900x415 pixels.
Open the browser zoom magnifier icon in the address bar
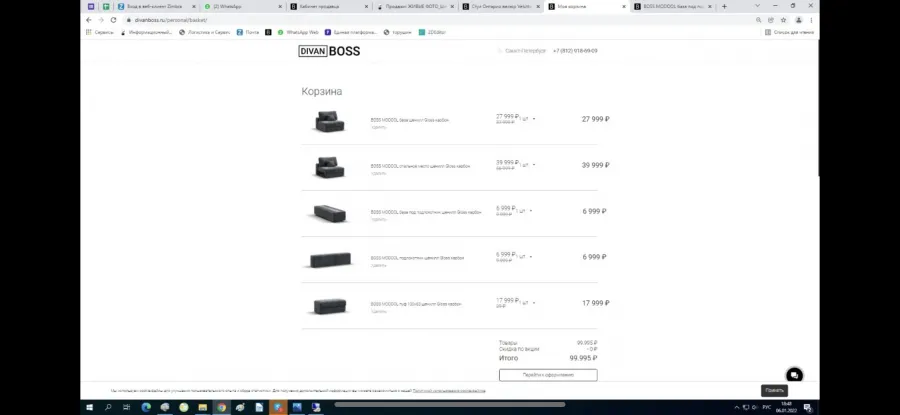[x=759, y=20]
